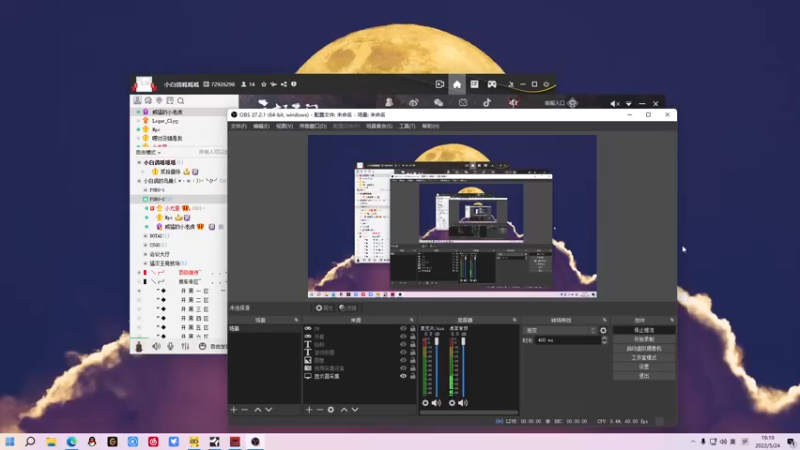800x450 pixels.
Task: Open Docks(D) menu in OBS
Action: pos(313,126)
